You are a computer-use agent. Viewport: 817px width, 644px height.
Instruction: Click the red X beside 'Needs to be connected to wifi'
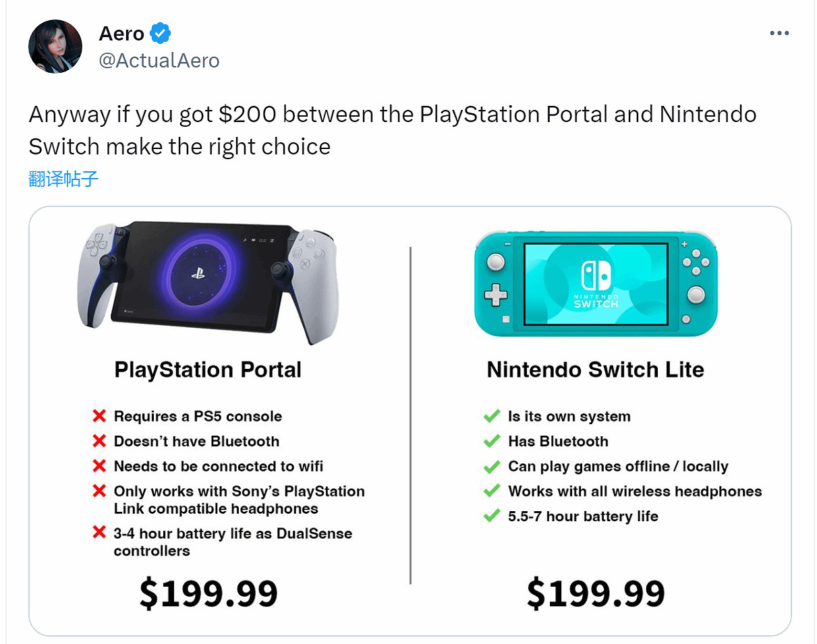pyautogui.click(x=99, y=466)
